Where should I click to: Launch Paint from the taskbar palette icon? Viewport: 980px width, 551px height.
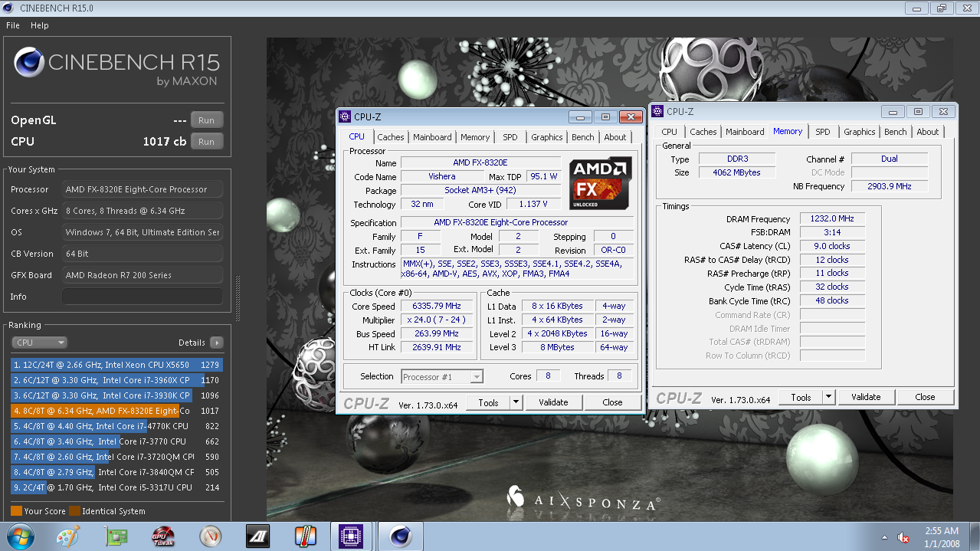[68, 536]
